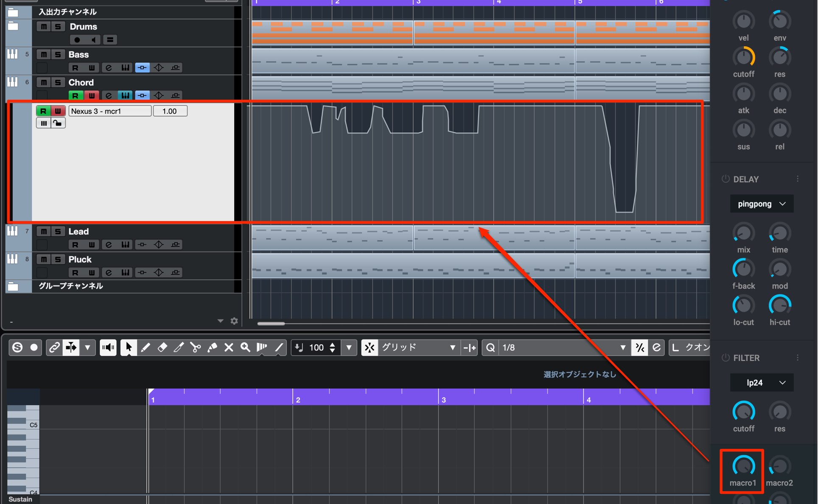Select the Draw pencil tool

coord(145,347)
